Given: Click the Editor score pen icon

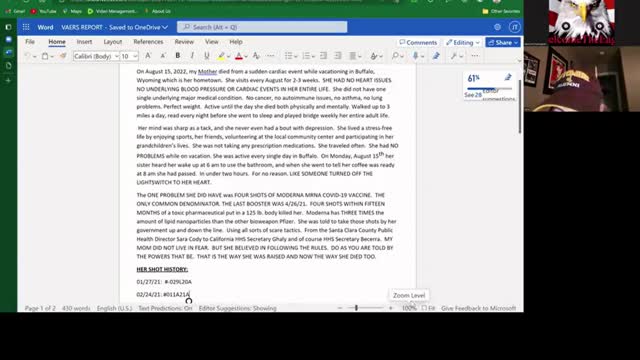Looking at the screenshot, I should [x=508, y=77].
